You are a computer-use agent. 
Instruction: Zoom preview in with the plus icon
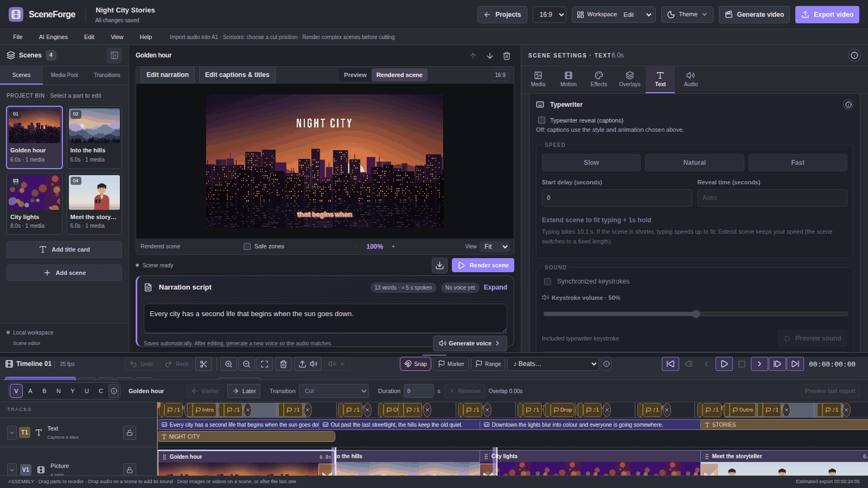(393, 247)
